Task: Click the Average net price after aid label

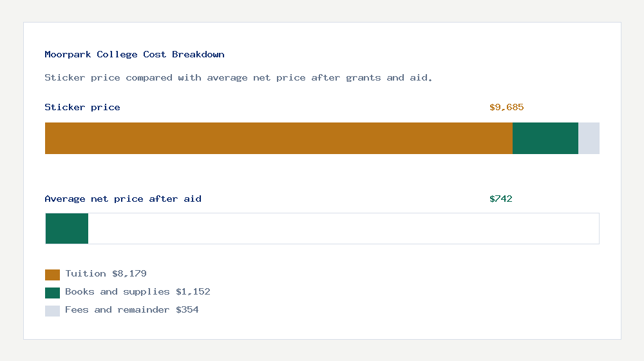Action: (123, 199)
